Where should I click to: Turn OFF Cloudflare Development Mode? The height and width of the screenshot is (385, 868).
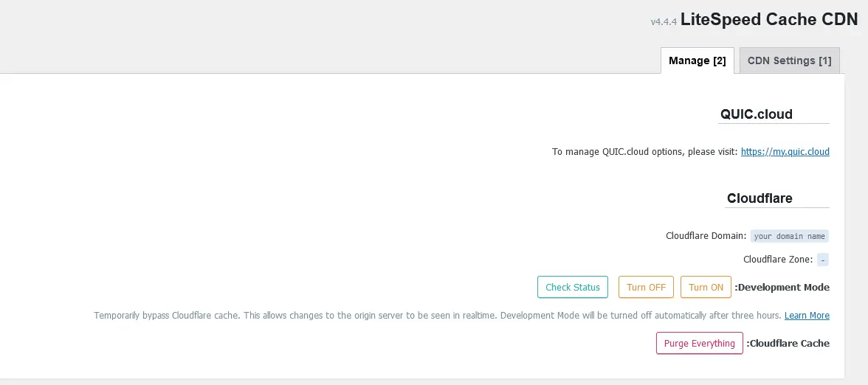(x=646, y=287)
